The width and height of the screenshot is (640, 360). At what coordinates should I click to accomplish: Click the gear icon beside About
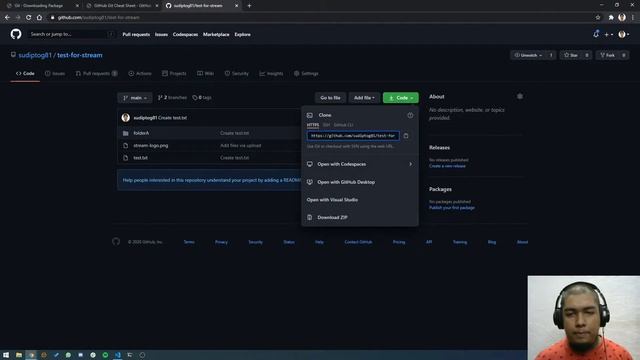tap(520, 96)
